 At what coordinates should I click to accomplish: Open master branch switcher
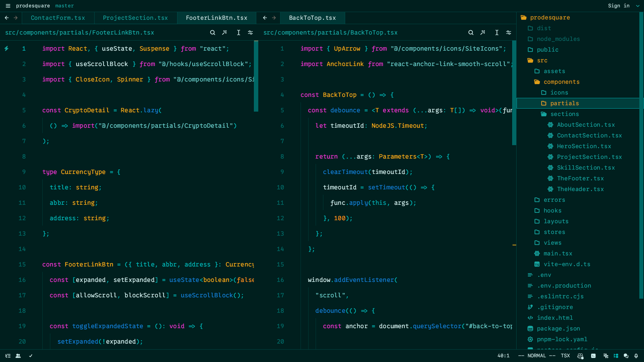[64, 6]
